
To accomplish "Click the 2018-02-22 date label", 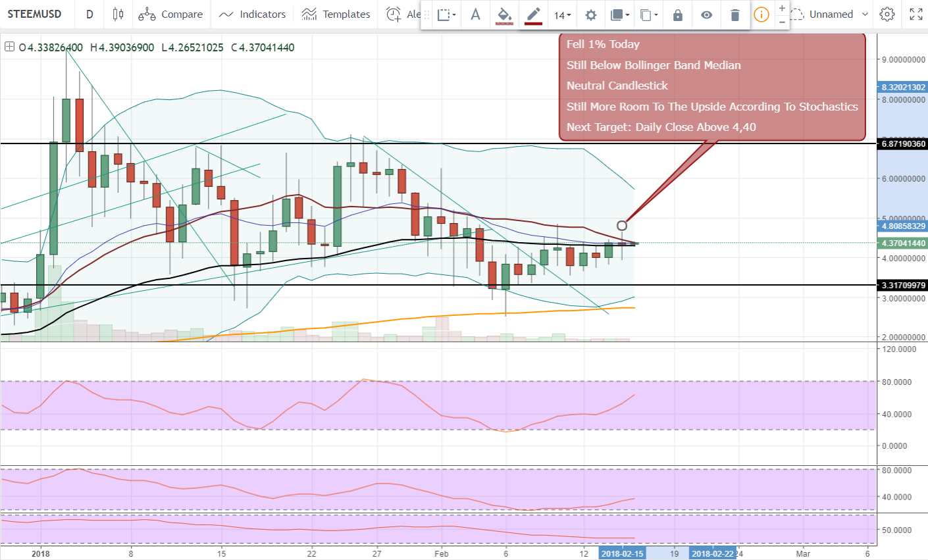I will (712, 553).
